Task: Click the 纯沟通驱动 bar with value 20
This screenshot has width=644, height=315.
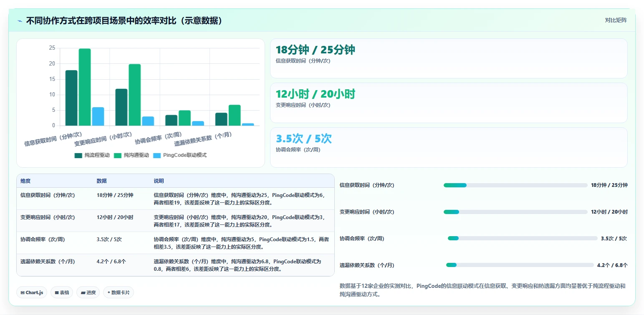Action: (135, 95)
